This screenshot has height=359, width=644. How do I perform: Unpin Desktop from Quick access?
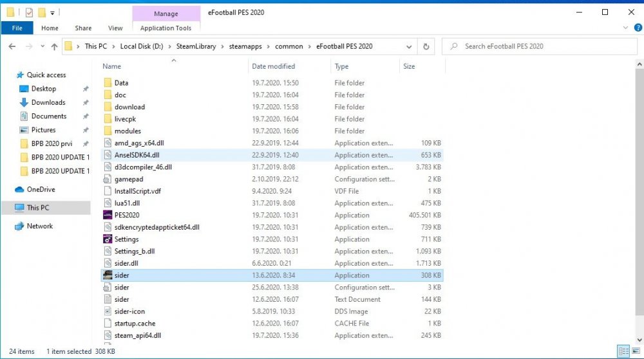86,89
